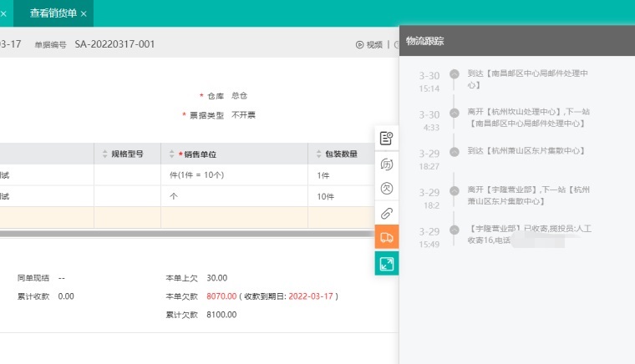Image resolution: width=635 pixels, height=364 pixels.
Task: Open attachments via the paperclip icon
Action: point(387,213)
